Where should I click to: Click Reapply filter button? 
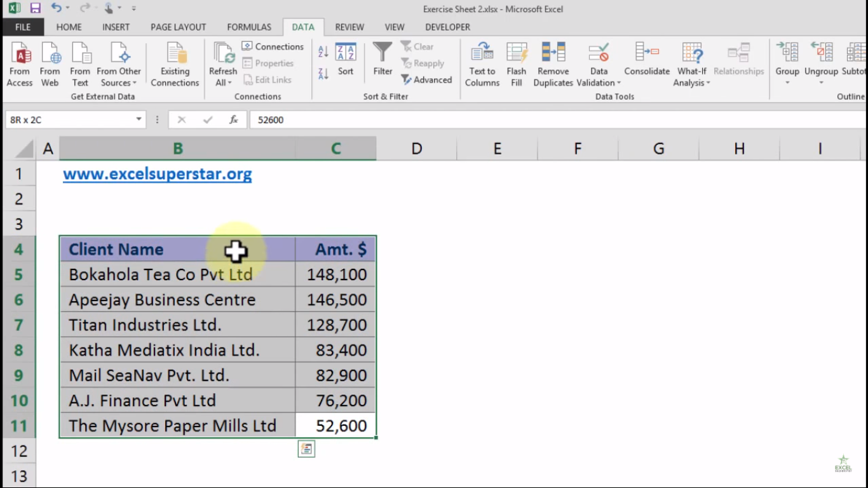pyautogui.click(x=423, y=63)
